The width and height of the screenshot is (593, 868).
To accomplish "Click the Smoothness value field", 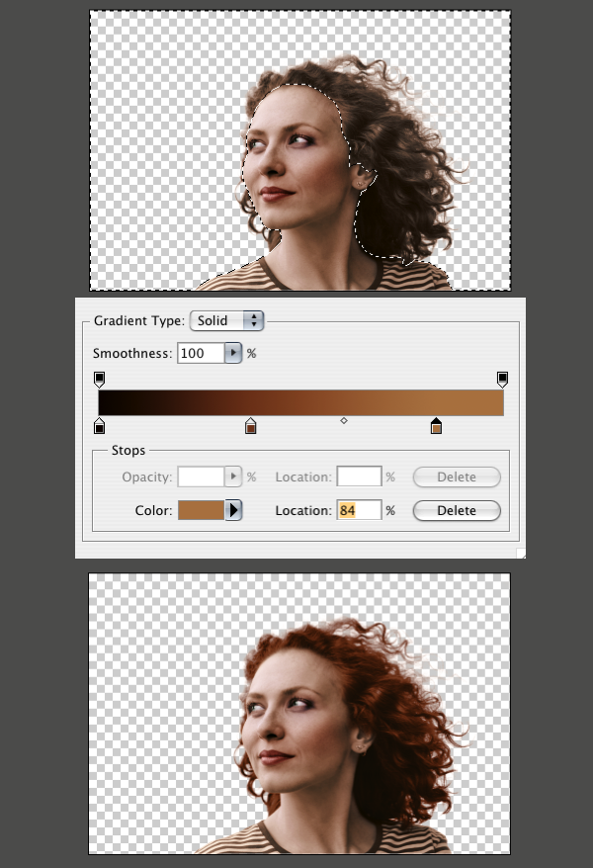I will tap(200, 353).
